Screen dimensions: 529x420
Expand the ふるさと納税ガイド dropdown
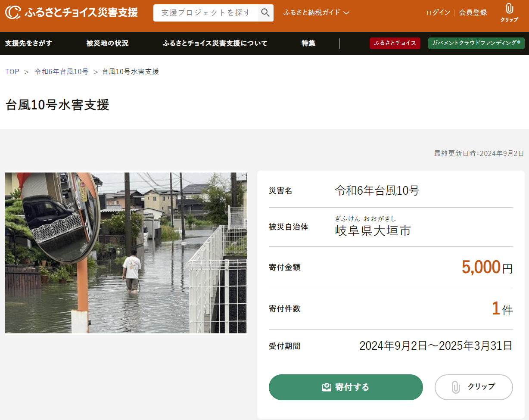(x=316, y=12)
